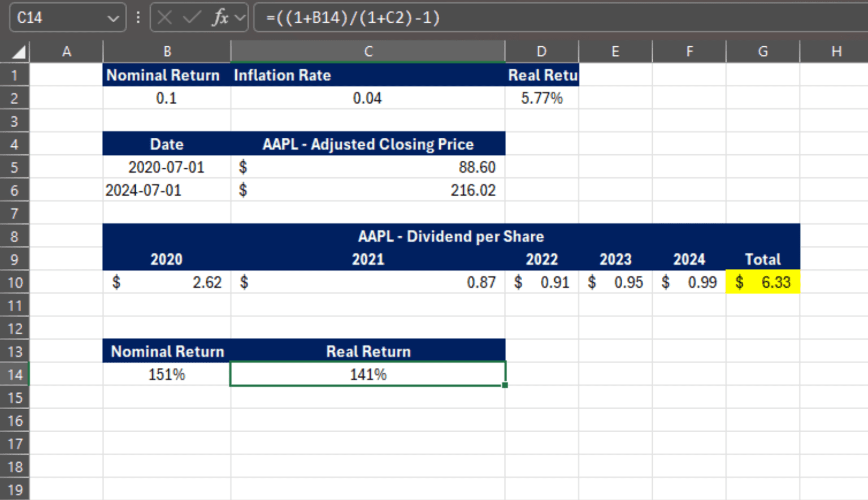
Task: Select column B header
Action: click(x=166, y=51)
